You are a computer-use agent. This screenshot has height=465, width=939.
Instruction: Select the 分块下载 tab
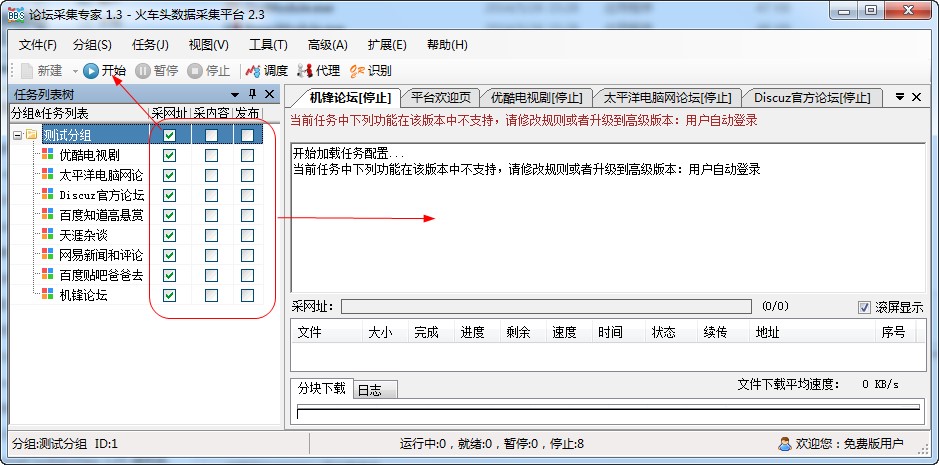click(322, 388)
